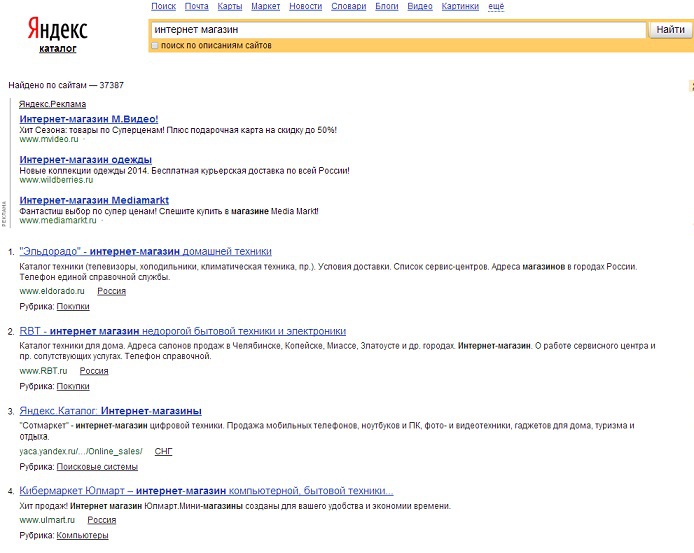
Task: Click the Найти search button
Action: coord(670,30)
